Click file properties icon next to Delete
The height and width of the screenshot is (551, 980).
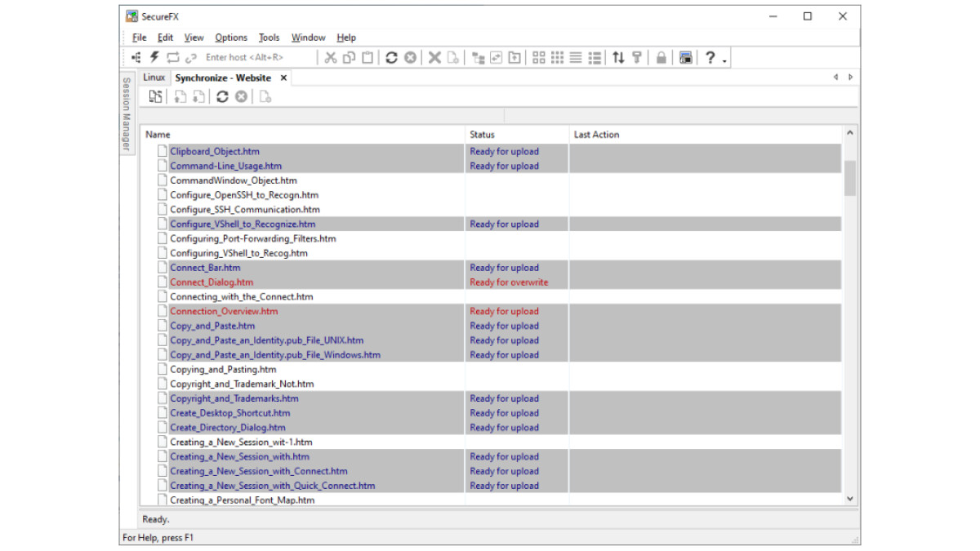pyautogui.click(x=452, y=57)
